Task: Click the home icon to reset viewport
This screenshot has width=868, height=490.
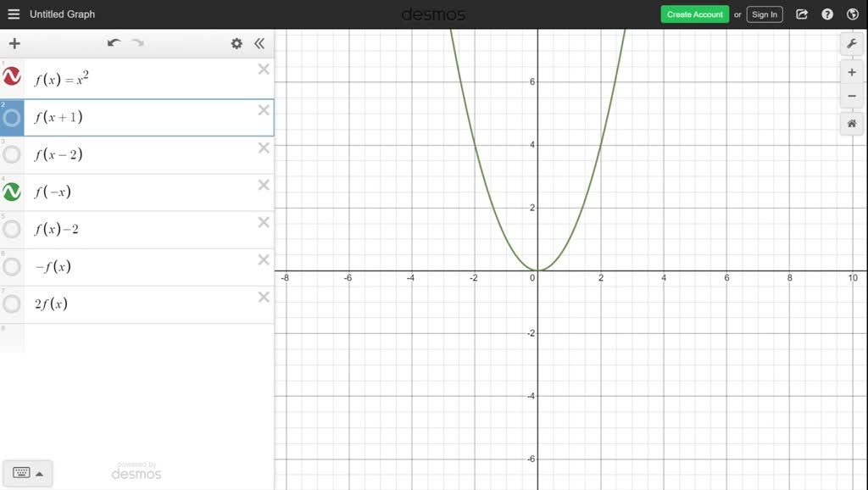Action: (x=851, y=124)
